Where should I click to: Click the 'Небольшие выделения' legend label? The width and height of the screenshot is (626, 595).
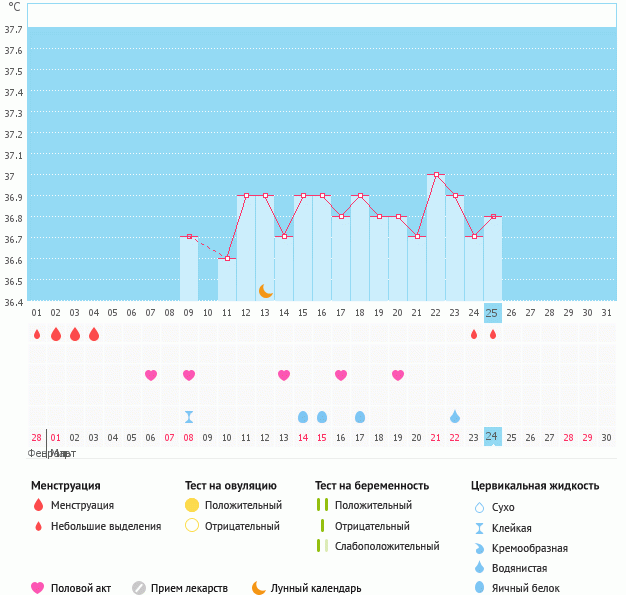click(x=105, y=526)
